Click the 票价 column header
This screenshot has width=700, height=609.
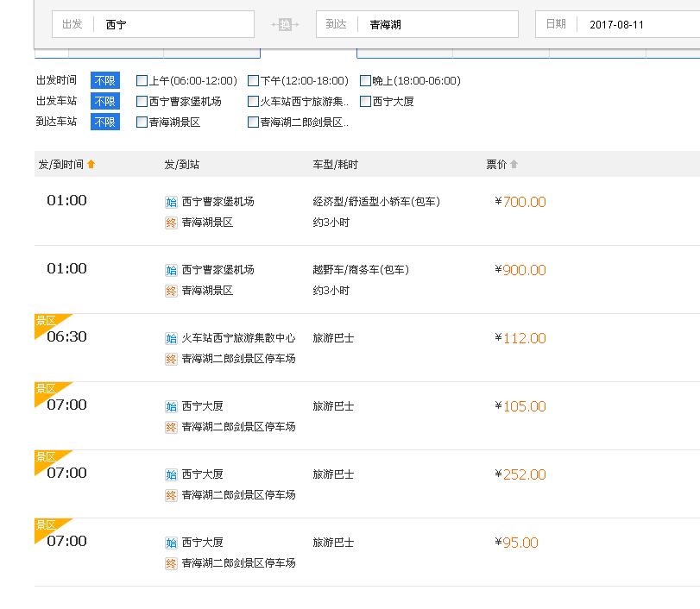[x=496, y=165]
